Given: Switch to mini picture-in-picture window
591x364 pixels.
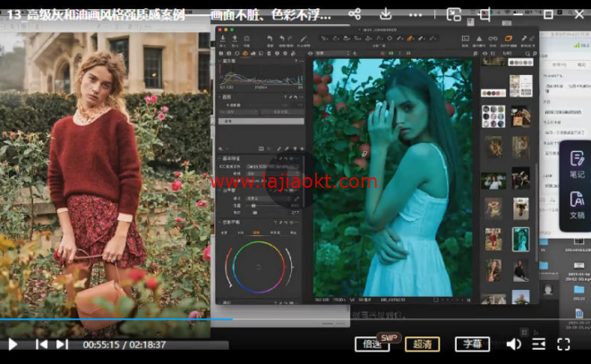Looking at the screenshot, I should [453, 14].
